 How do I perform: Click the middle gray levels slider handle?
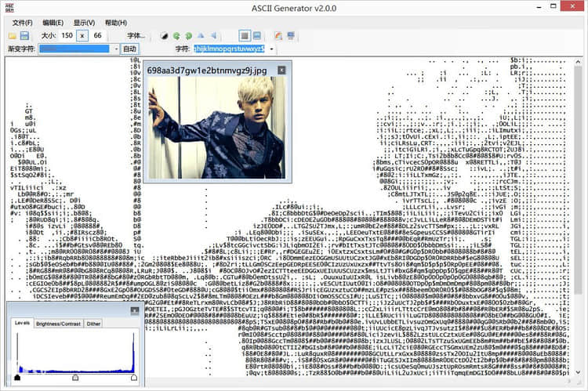75,378
